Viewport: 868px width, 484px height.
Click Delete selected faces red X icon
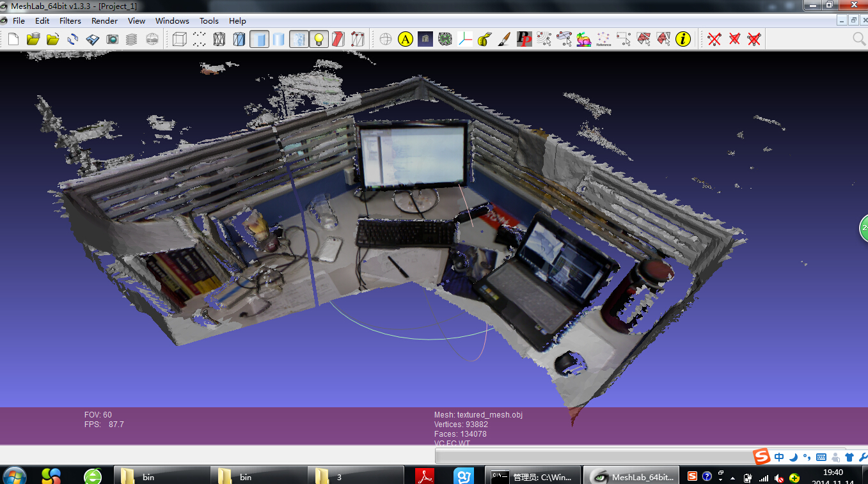click(714, 39)
